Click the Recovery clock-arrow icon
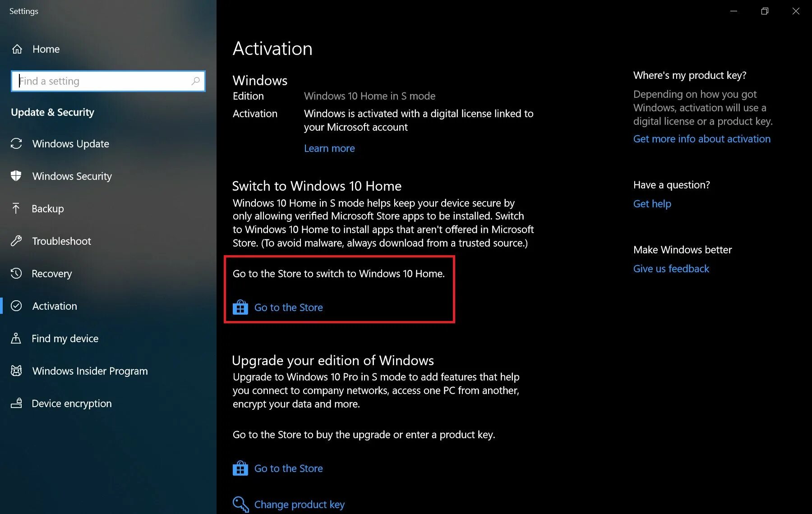Viewport: 812px width, 514px height. [x=16, y=273]
